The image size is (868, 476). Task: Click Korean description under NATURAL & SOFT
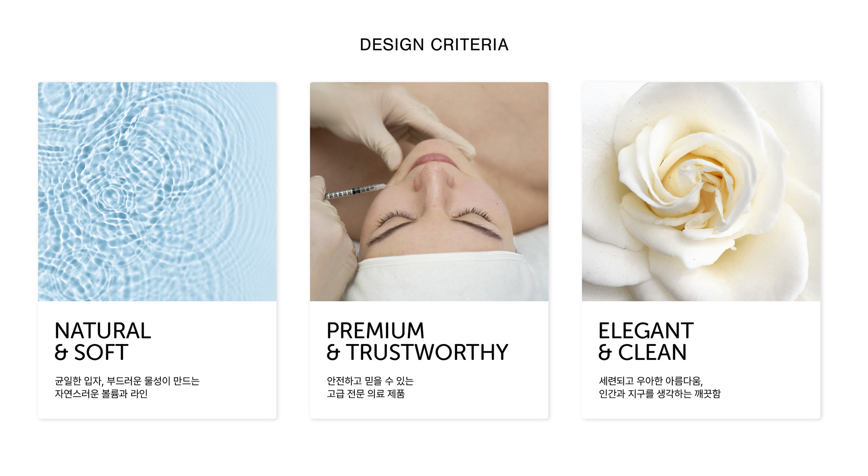click(127, 387)
